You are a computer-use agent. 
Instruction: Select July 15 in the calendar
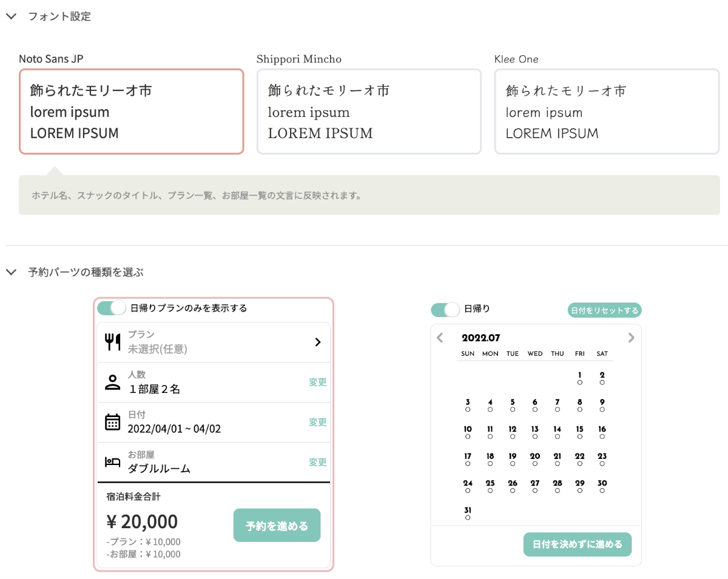point(579,432)
